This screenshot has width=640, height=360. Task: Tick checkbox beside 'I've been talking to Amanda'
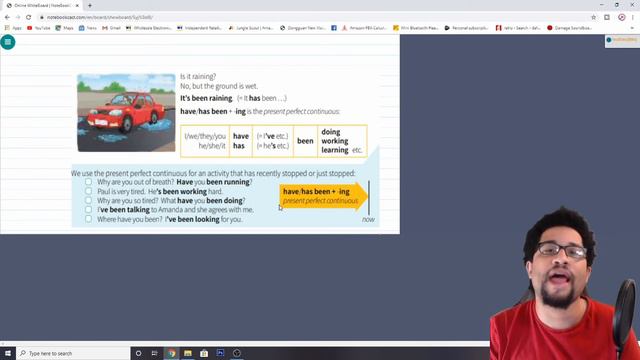coord(89,209)
